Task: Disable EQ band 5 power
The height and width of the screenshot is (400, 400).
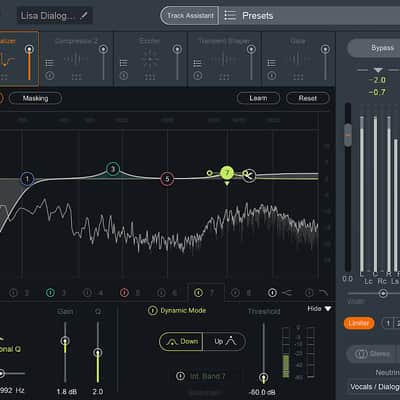Action: coord(124,293)
